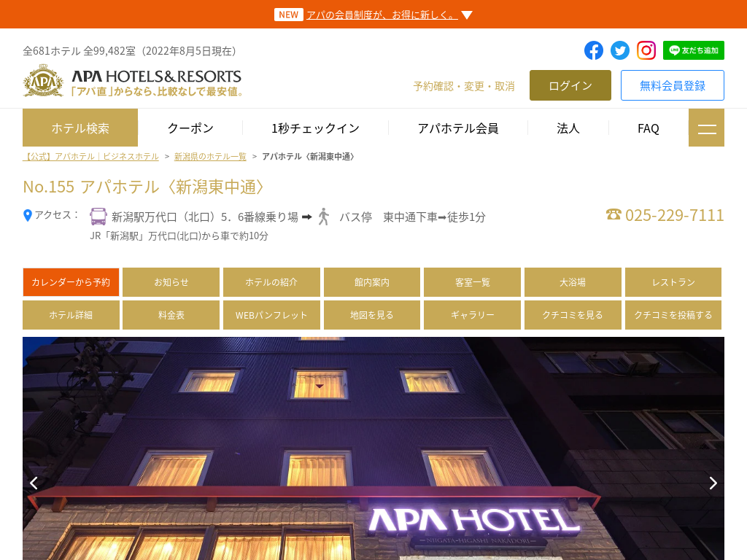Go to 【公式】アパホテル breadcrumb link
Screen dimensions: 747x560
(x=90, y=157)
